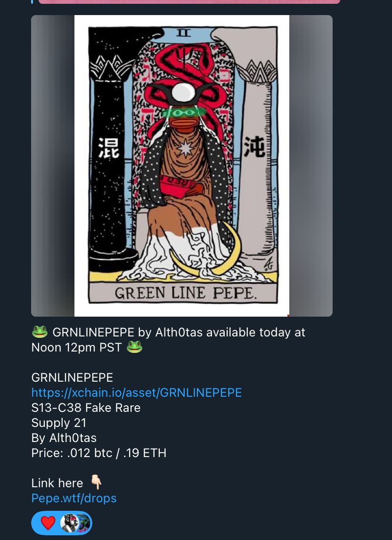The image size is (392, 540).
Task: Click the white orb on Pepe's crown
Action: [183, 93]
